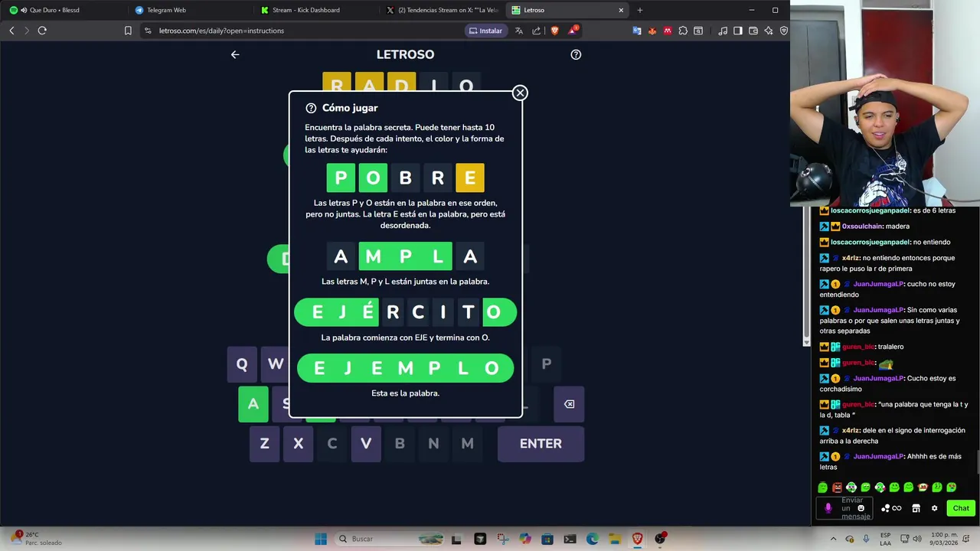Tap the V key on the keyboard
Viewport: 980px width, 551px height.
click(x=366, y=444)
